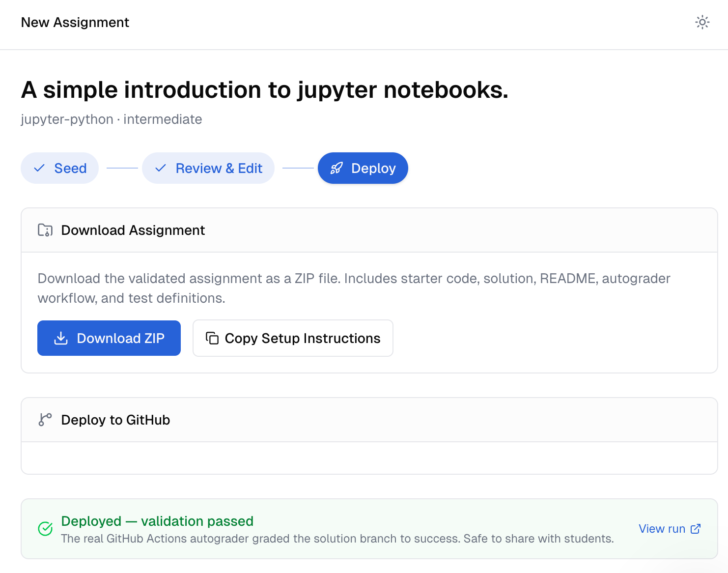Select the Deploy step
The image size is (728, 573).
coord(363,168)
